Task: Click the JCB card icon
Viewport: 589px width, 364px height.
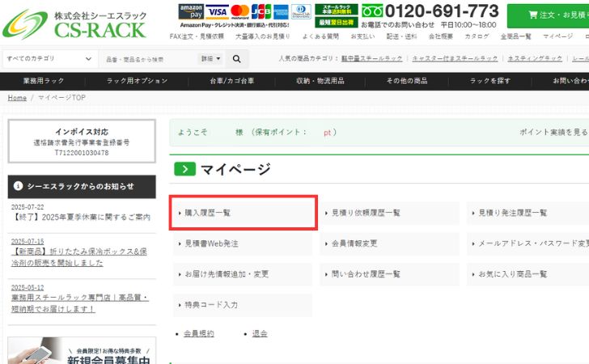Action: click(261, 12)
